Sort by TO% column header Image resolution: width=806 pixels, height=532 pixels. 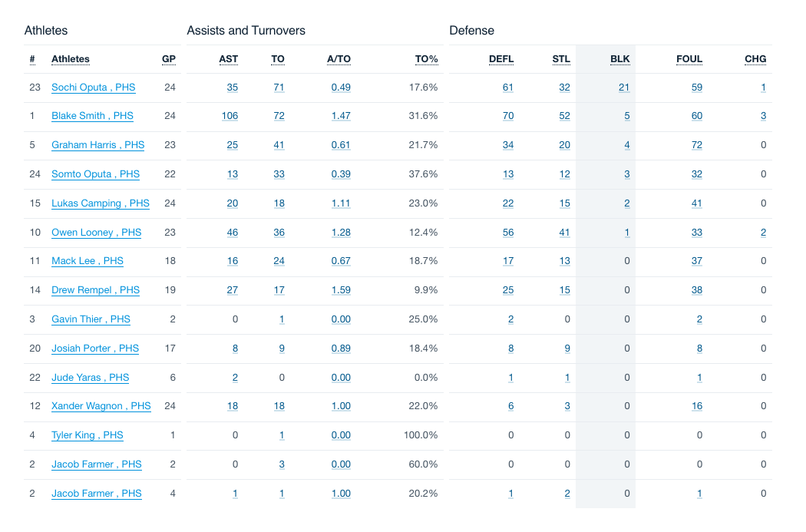tap(426, 59)
